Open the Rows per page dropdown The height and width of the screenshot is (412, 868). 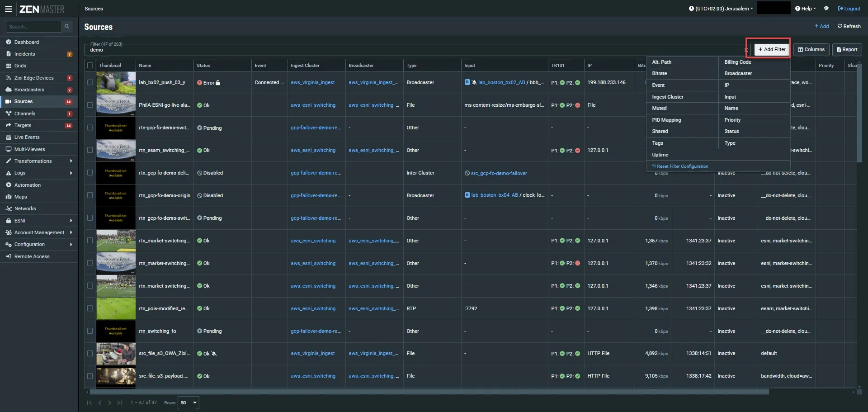pos(189,403)
